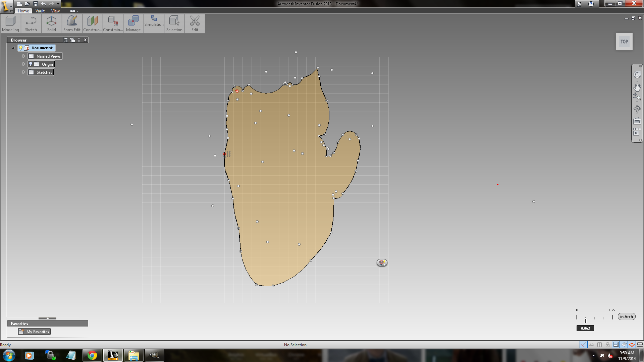This screenshot has width=644, height=362.
Task: Open zoom tool dropdown arrow
Action: pos(637,102)
